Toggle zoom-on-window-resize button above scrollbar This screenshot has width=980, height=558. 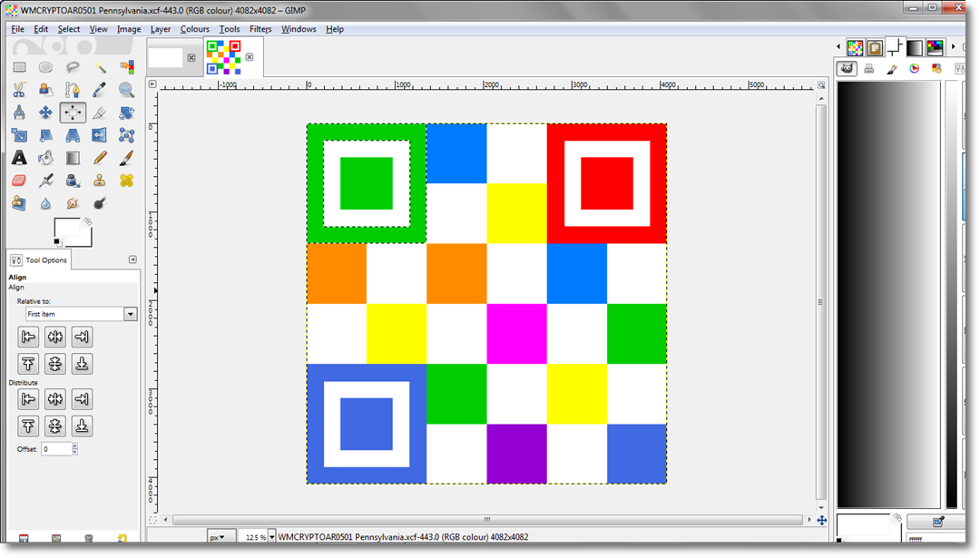pyautogui.click(x=821, y=85)
